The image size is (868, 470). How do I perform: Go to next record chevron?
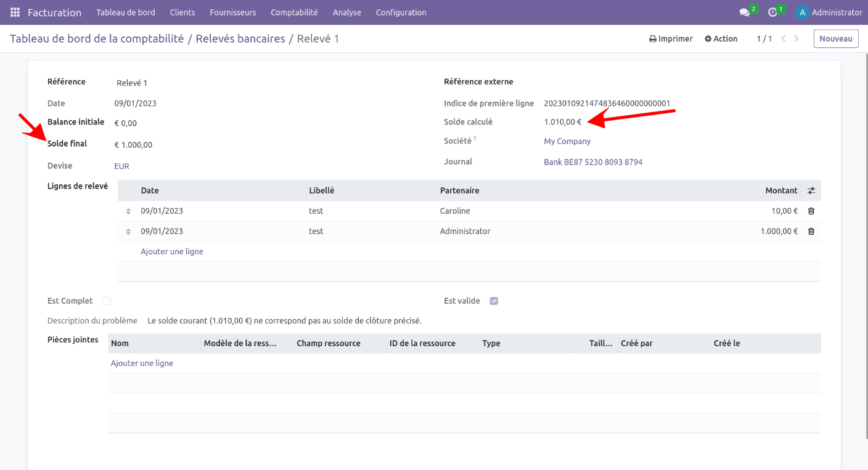(x=796, y=39)
